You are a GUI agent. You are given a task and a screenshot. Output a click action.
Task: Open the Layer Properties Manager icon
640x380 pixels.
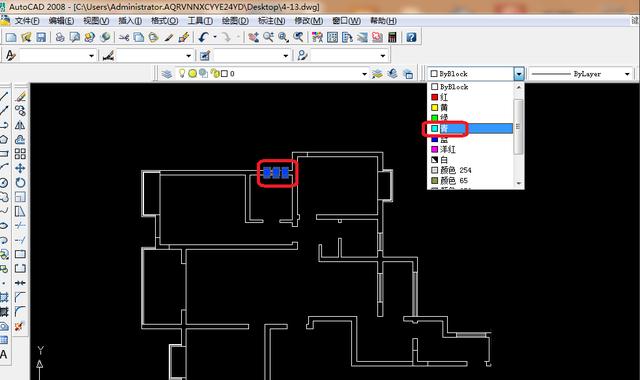pyautogui.click(x=167, y=74)
